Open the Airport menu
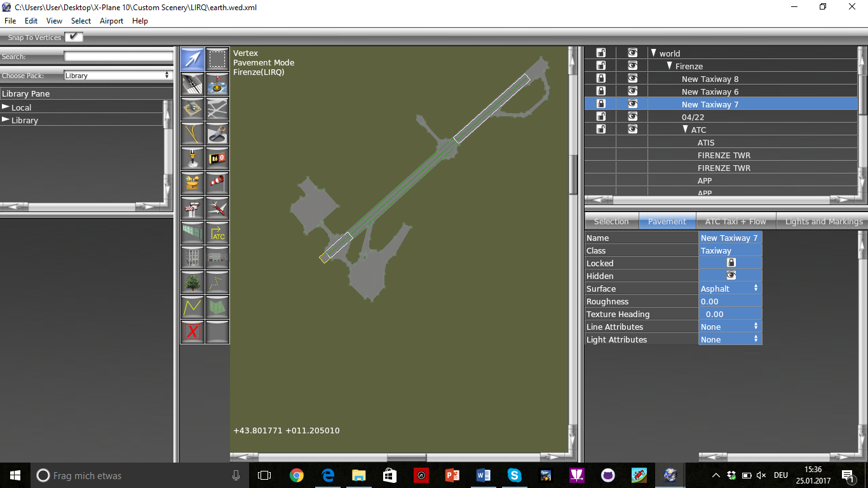 click(111, 21)
